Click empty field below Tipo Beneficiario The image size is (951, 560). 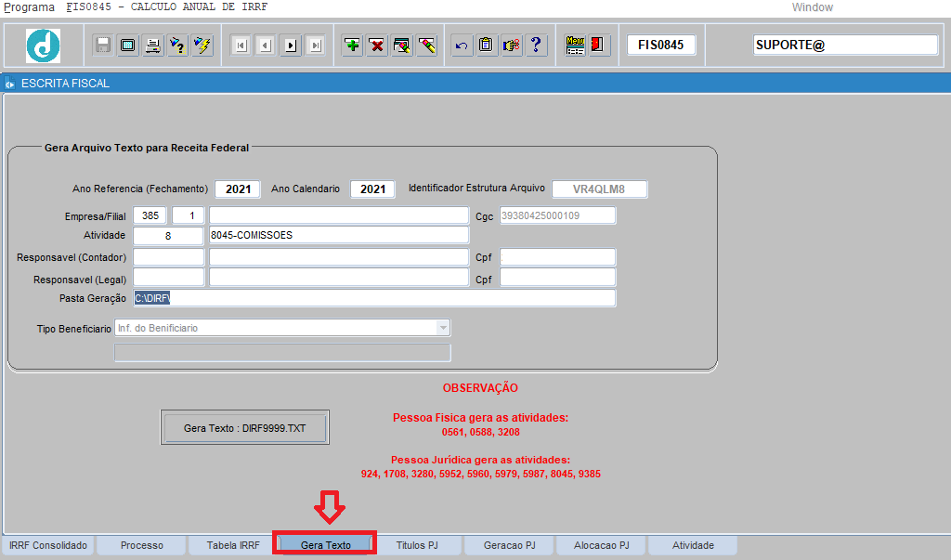click(282, 353)
